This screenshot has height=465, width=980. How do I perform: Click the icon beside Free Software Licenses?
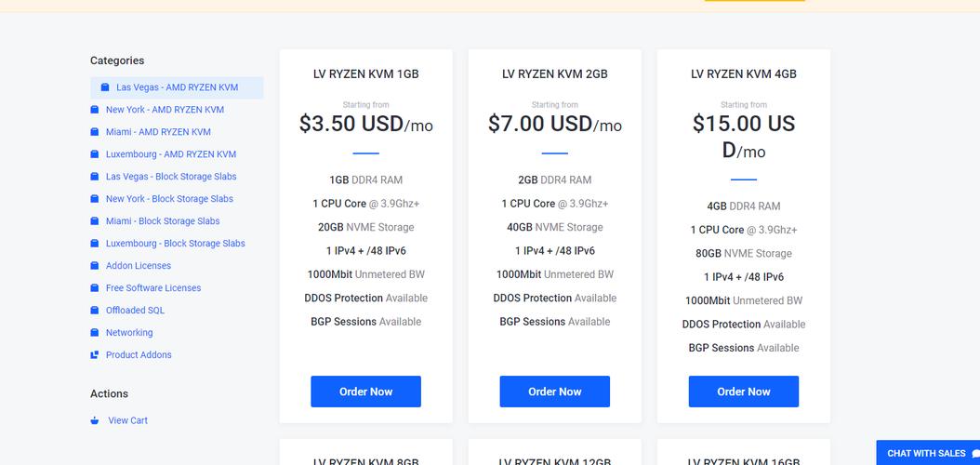click(x=95, y=288)
